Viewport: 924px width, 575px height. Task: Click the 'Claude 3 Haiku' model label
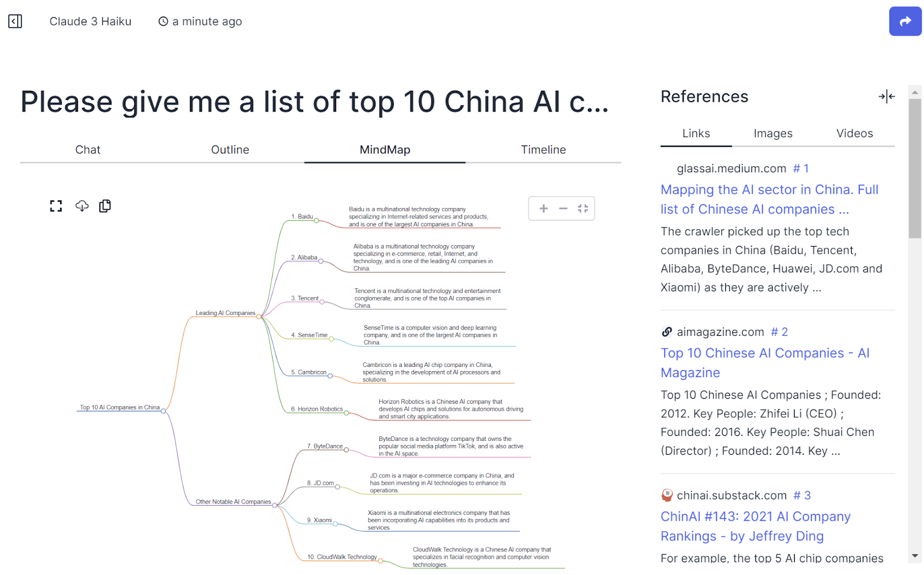(x=91, y=21)
